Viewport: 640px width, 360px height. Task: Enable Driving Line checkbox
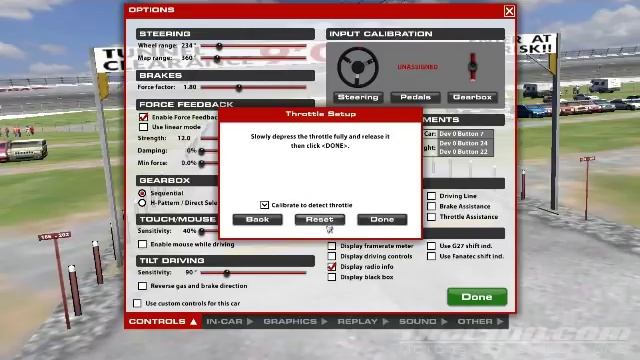(x=431, y=196)
